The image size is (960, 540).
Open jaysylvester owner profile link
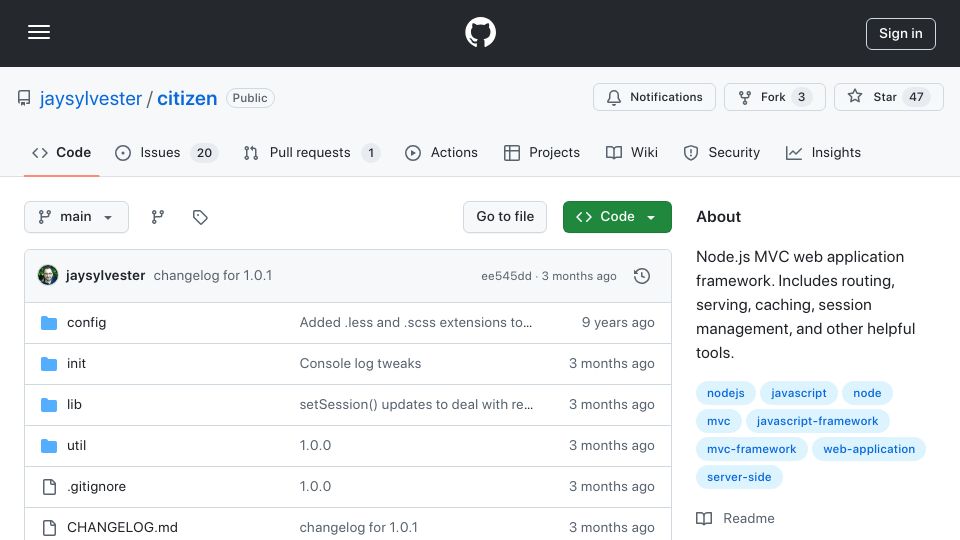coord(91,98)
